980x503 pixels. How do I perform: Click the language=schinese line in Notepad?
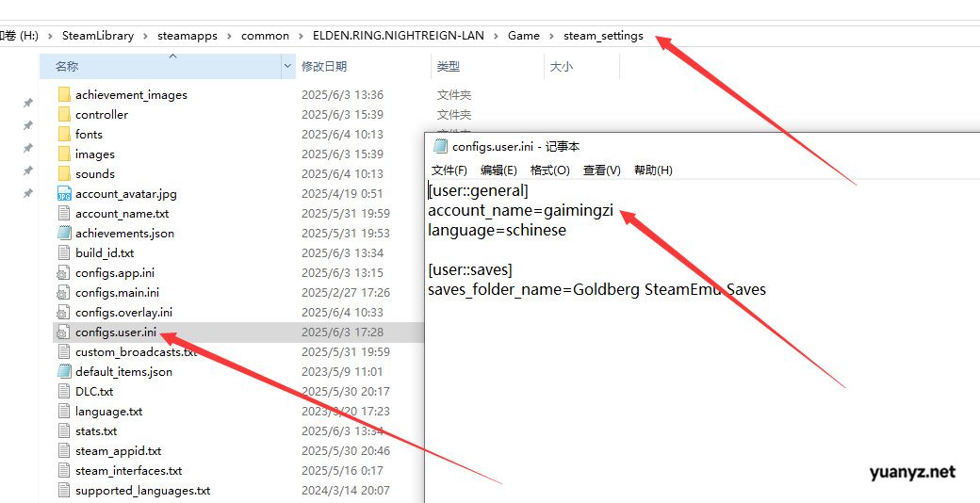click(497, 231)
